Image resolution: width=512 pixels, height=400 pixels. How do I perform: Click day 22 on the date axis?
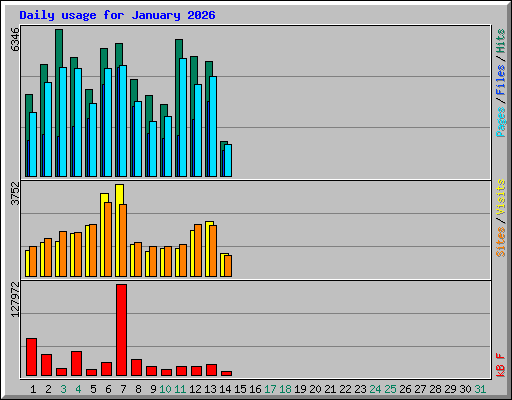click(x=345, y=389)
